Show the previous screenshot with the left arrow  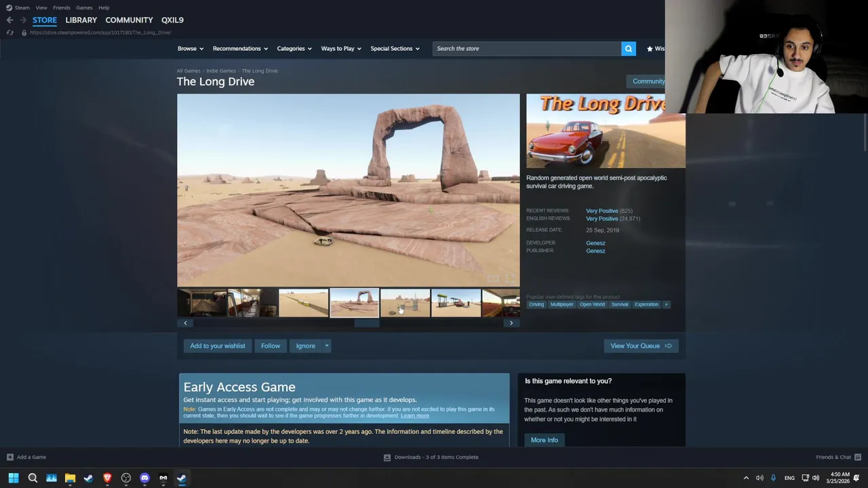point(185,323)
